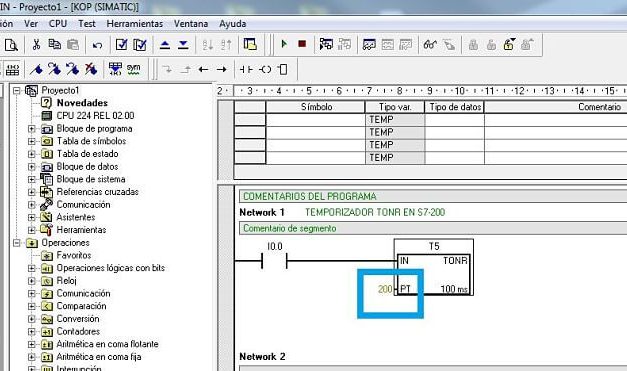Open the CPU menu

coord(58,24)
